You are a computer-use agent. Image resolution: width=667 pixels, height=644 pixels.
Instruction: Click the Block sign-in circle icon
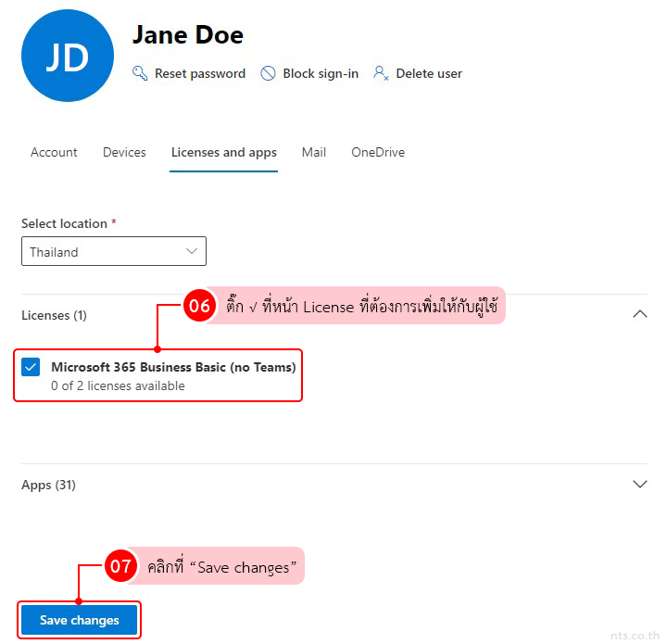pyautogui.click(x=268, y=73)
